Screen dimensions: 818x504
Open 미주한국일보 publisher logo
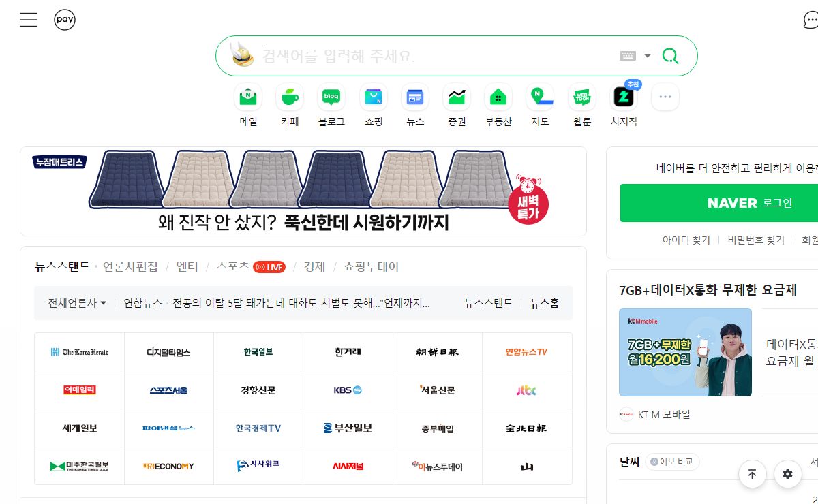(x=80, y=467)
